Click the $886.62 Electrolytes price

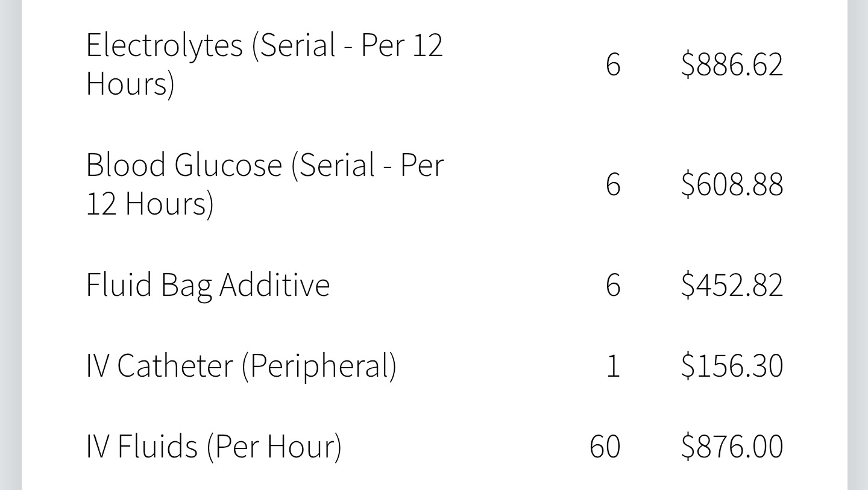(x=732, y=64)
